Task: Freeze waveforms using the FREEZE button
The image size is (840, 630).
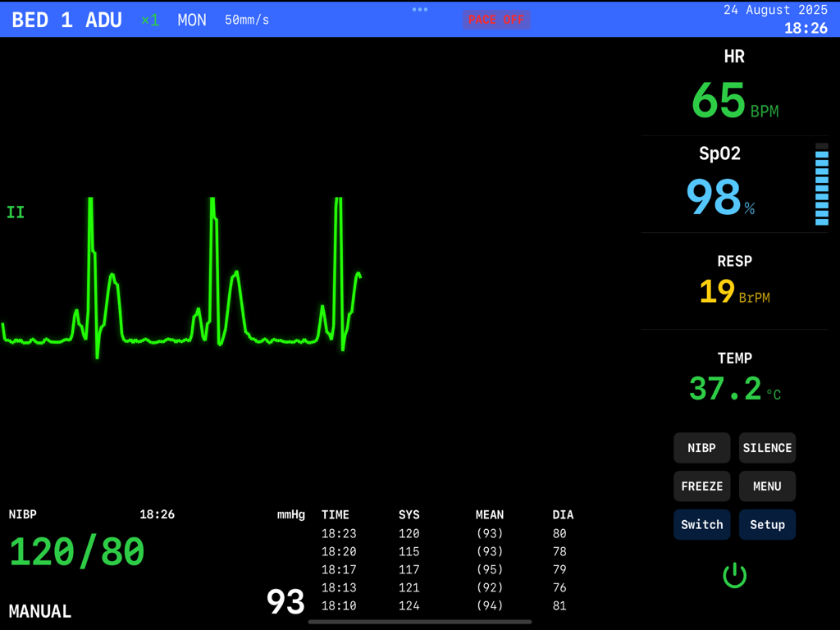Action: 701,486
